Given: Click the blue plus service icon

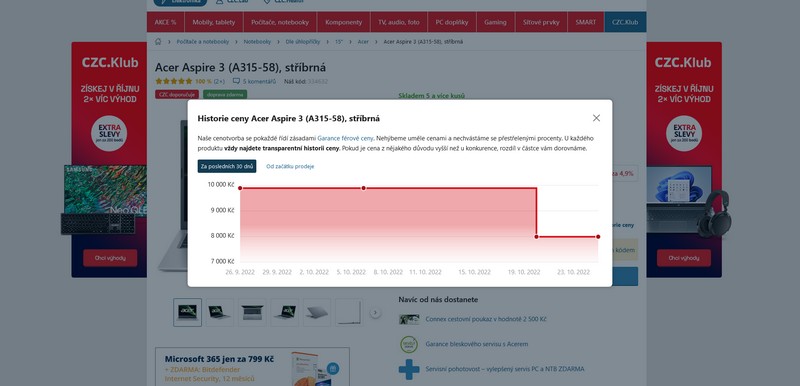Looking at the screenshot, I should click(409, 369).
